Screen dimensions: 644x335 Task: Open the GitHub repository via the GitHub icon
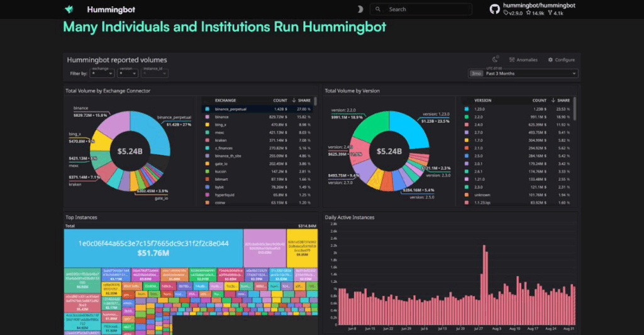point(495,9)
